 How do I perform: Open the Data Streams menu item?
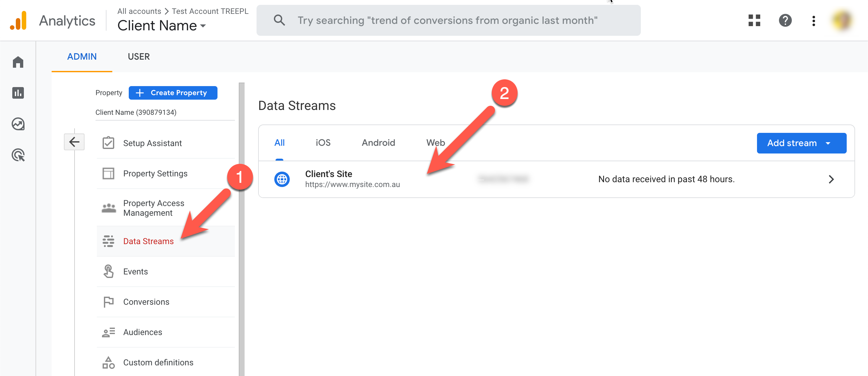tap(166, 241)
